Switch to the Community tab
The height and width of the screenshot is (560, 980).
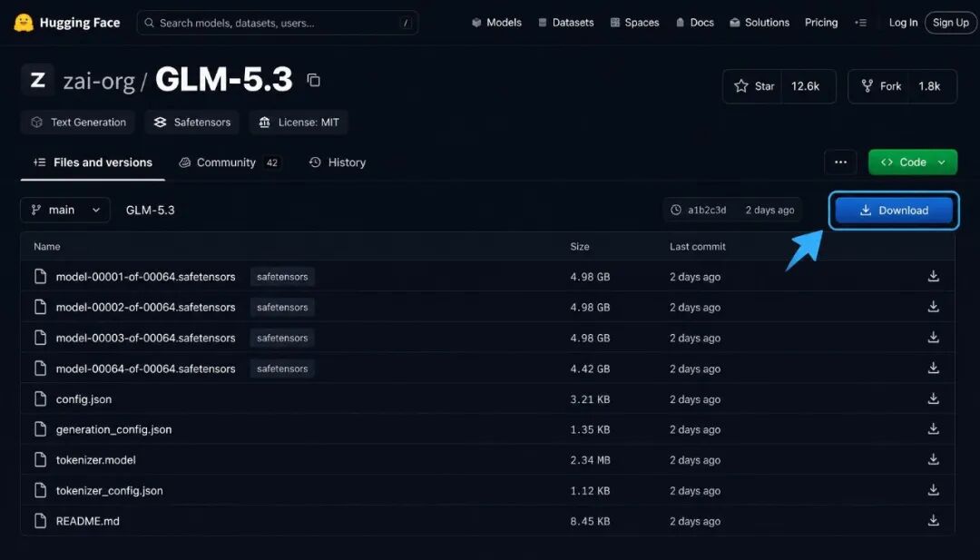(x=229, y=162)
